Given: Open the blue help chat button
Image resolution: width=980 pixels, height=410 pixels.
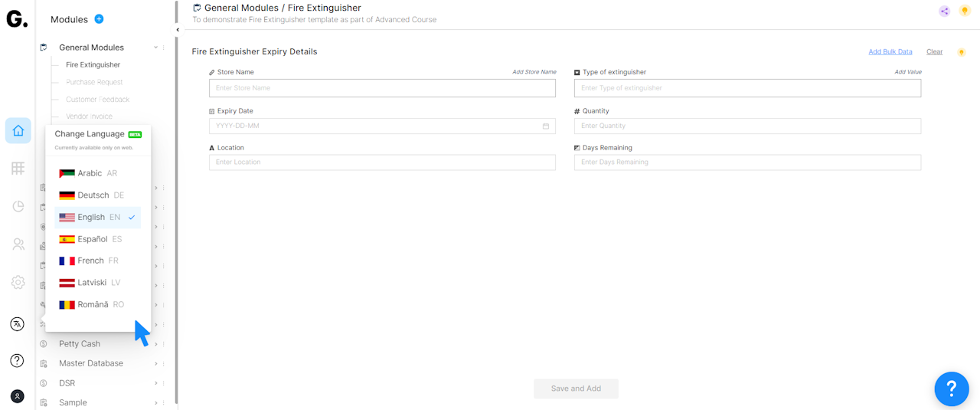Looking at the screenshot, I should 951,389.
